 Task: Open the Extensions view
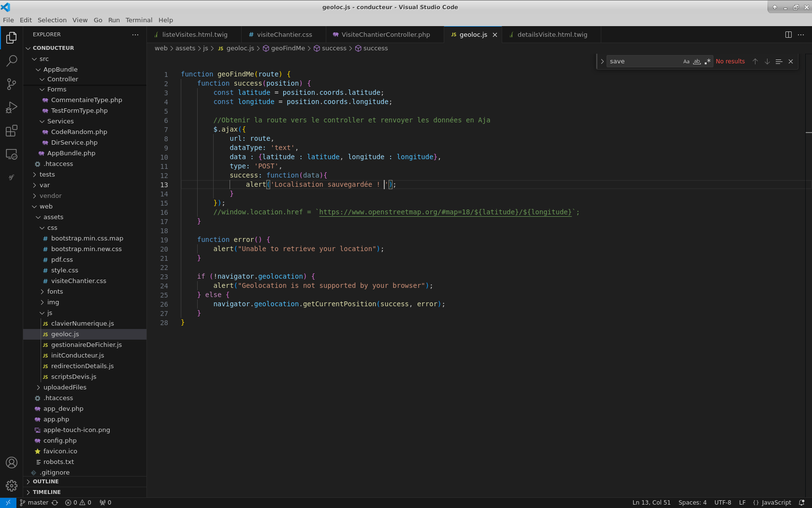coord(12,131)
